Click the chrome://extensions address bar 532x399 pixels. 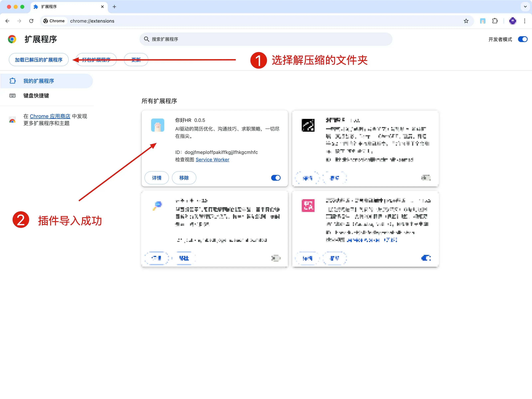pyautogui.click(x=92, y=21)
